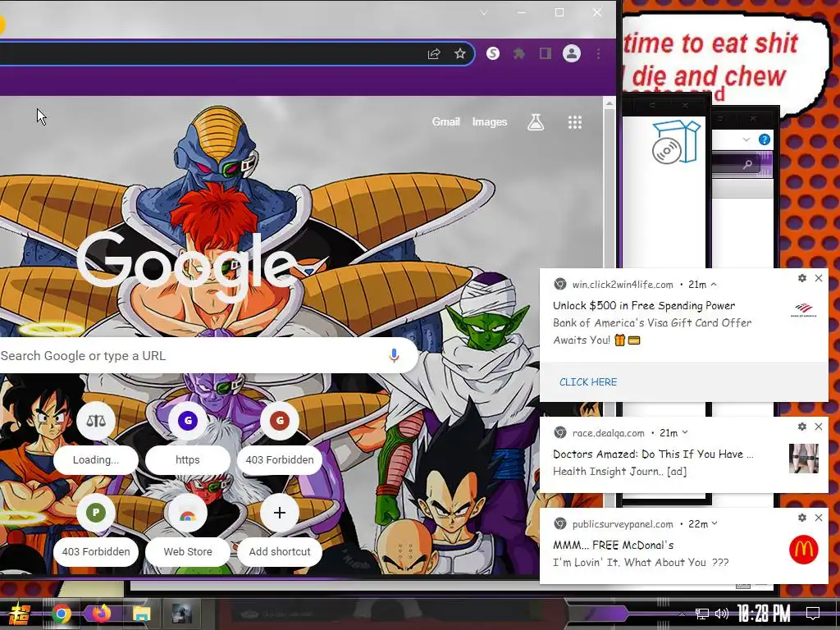The width and height of the screenshot is (840, 630).
Task: Open the red G 403 Forbidden shortcut
Action: [x=280, y=436]
